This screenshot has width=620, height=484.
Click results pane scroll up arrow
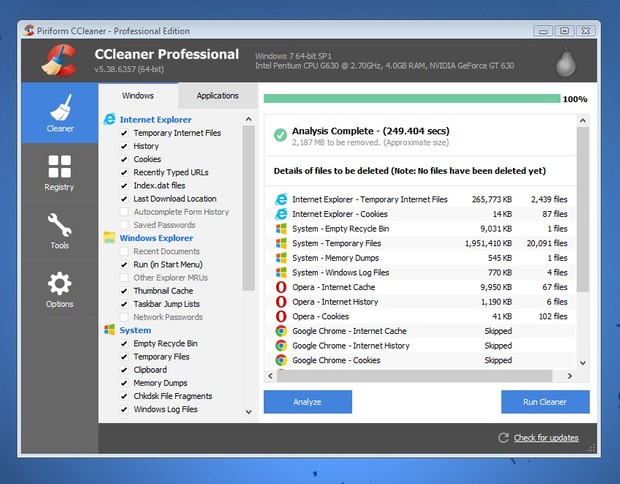(x=583, y=120)
